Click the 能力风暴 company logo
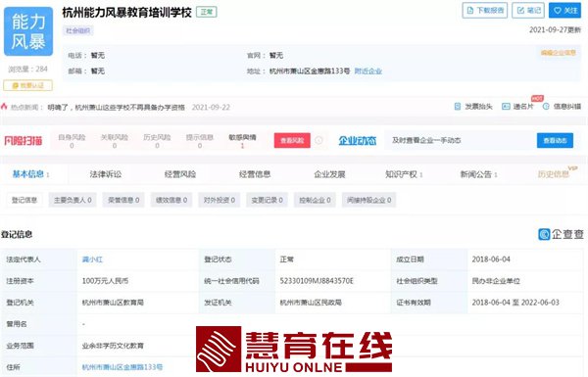 [x=28, y=31]
